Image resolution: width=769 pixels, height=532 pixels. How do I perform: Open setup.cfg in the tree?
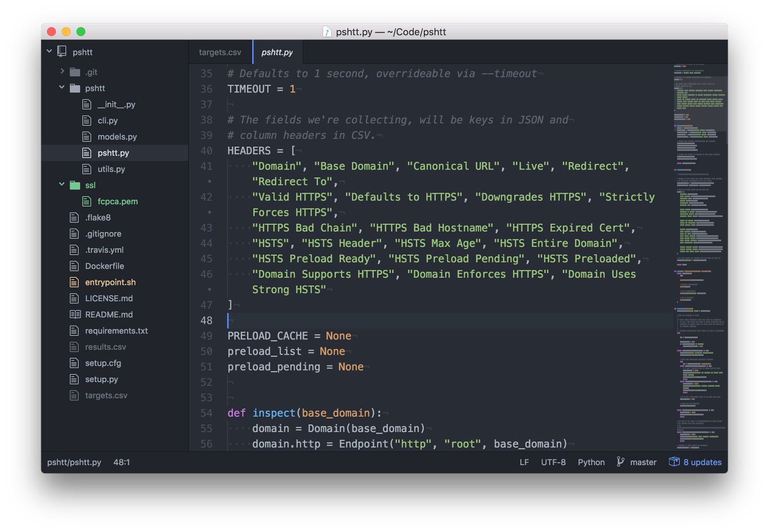[103, 363]
